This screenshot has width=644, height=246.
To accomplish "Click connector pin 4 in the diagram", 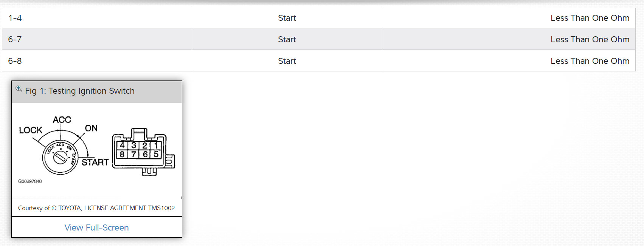I will 122,145.
